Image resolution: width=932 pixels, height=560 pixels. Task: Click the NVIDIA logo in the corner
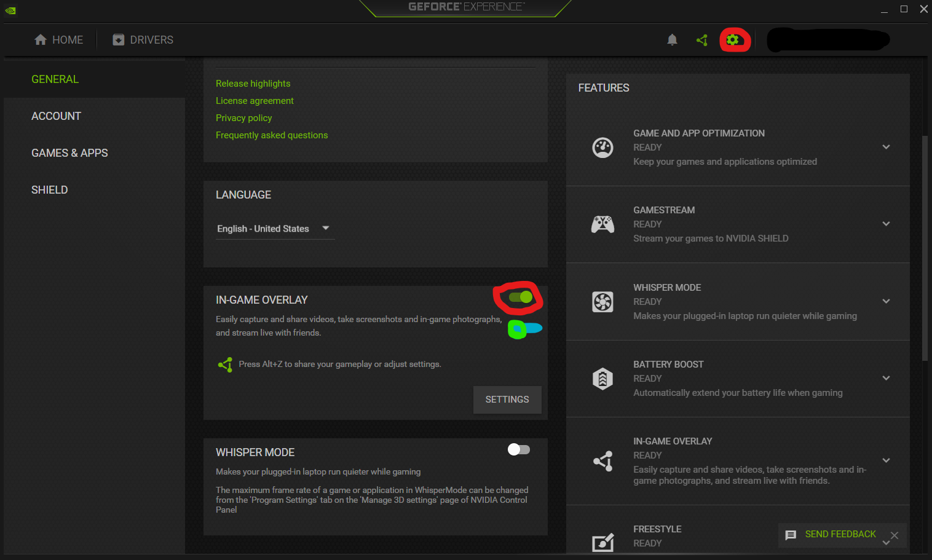(x=10, y=10)
